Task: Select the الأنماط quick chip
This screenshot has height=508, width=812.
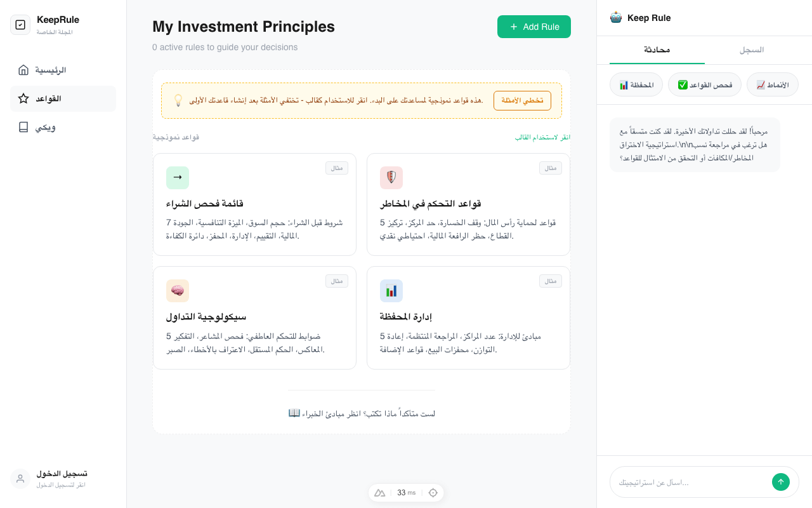Action: pyautogui.click(x=773, y=84)
